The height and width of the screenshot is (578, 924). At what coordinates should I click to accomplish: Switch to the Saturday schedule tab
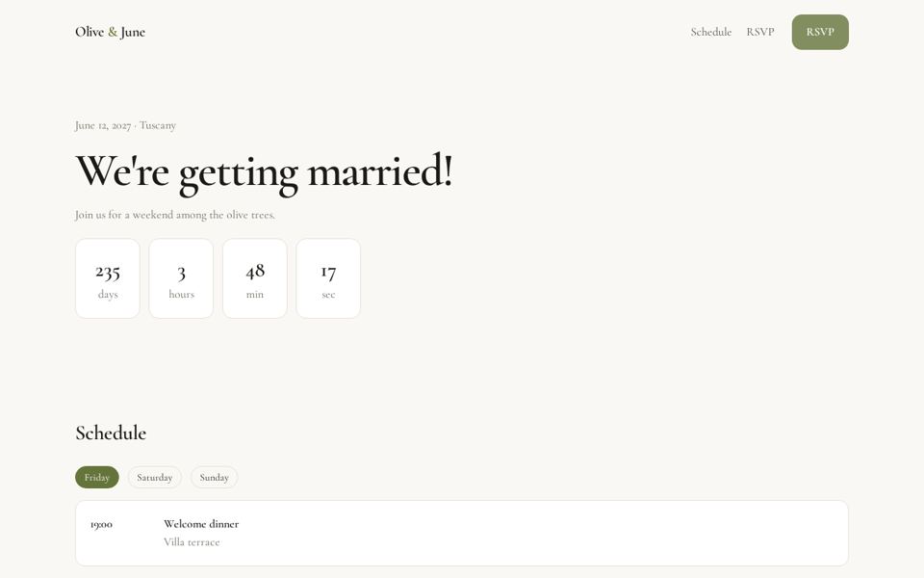pos(154,477)
